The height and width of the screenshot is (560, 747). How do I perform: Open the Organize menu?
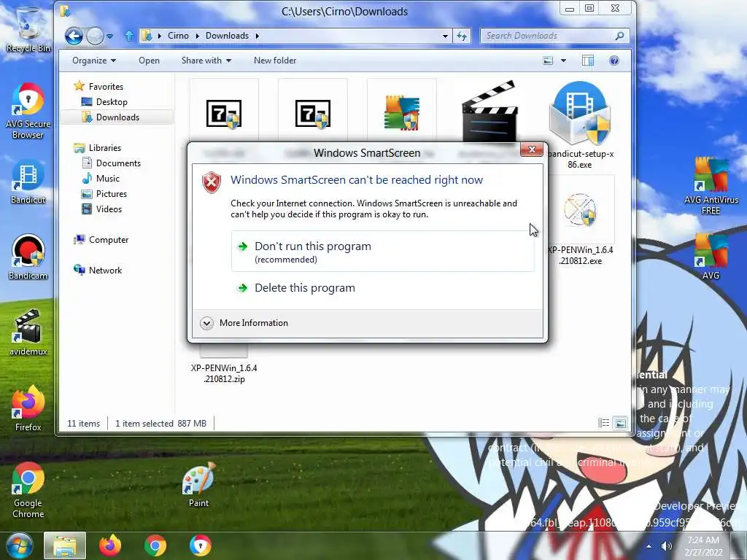(94, 61)
